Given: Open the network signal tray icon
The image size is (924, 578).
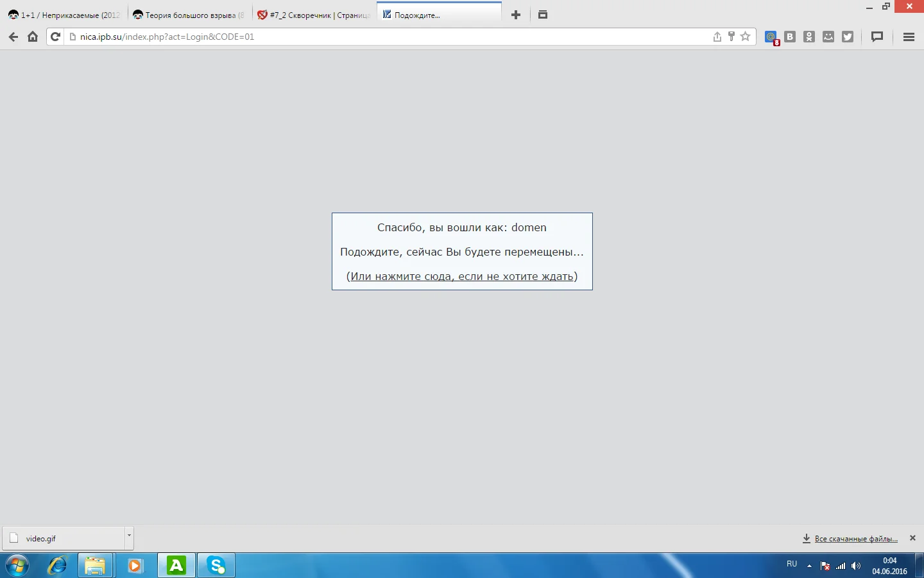Looking at the screenshot, I should coord(841,566).
